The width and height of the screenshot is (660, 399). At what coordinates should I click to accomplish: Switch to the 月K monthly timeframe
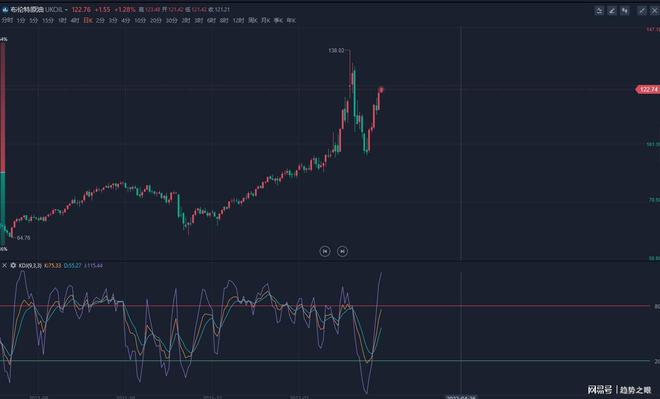pyautogui.click(x=266, y=20)
